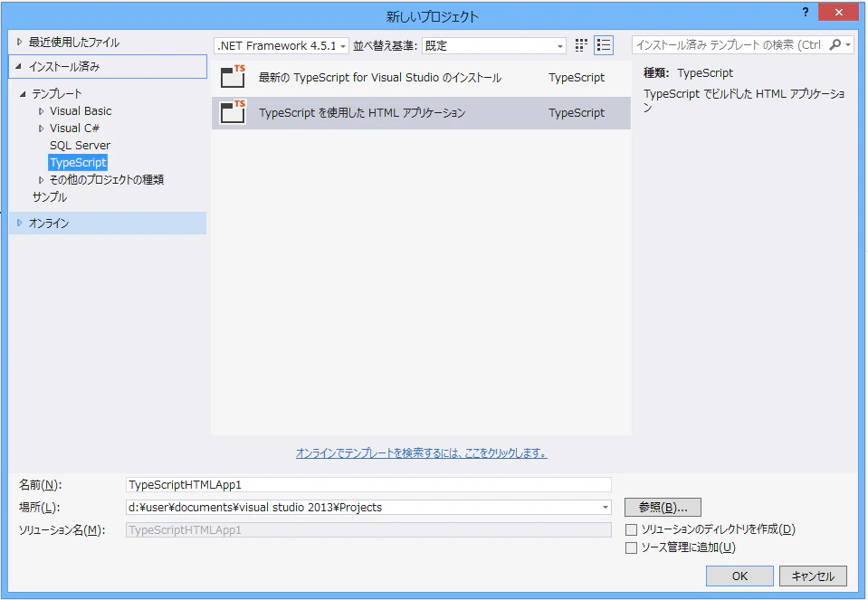Expand the Online node
868x600 pixels.
(19, 223)
